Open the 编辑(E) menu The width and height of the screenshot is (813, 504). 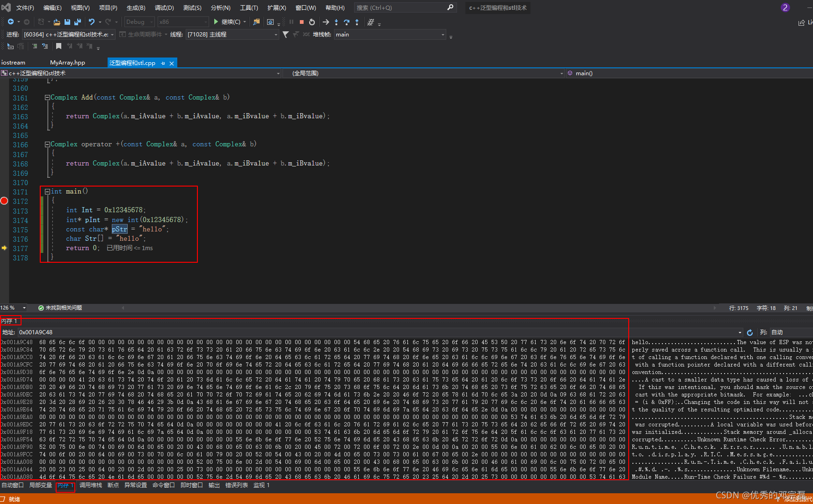[x=52, y=7]
